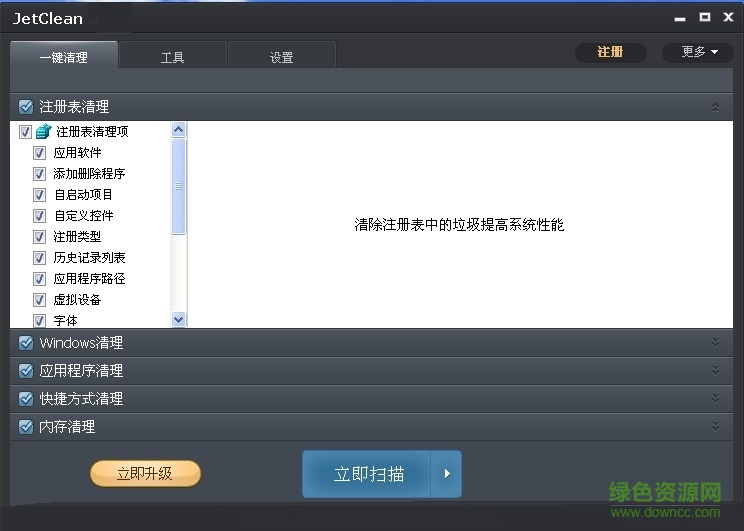The width and height of the screenshot is (744, 531).
Task: Maximize the JetClean window
Action: pos(705,17)
